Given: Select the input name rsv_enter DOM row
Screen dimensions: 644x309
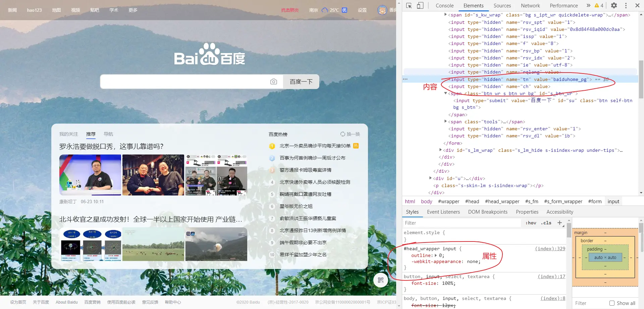Looking at the screenshot, I should 514,129.
